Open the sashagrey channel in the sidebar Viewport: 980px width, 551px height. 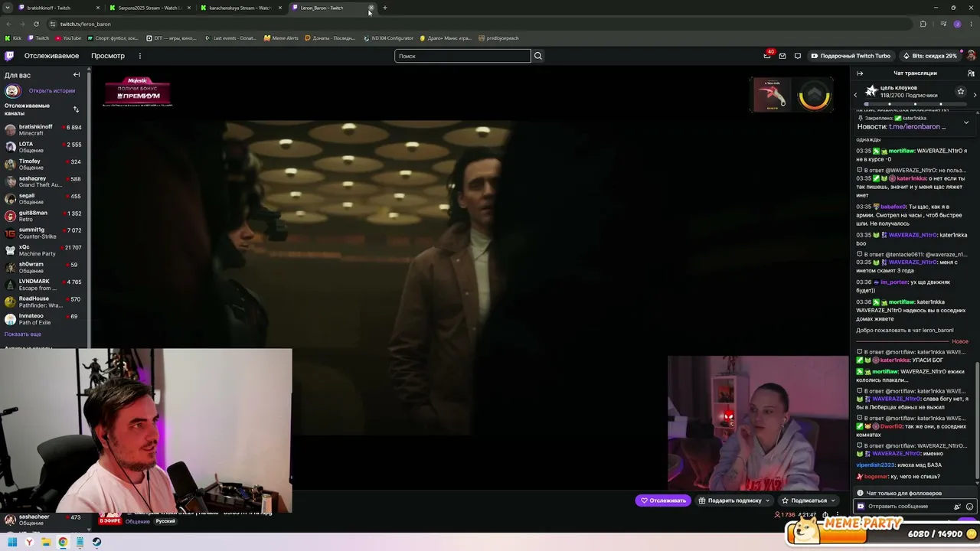coord(44,181)
